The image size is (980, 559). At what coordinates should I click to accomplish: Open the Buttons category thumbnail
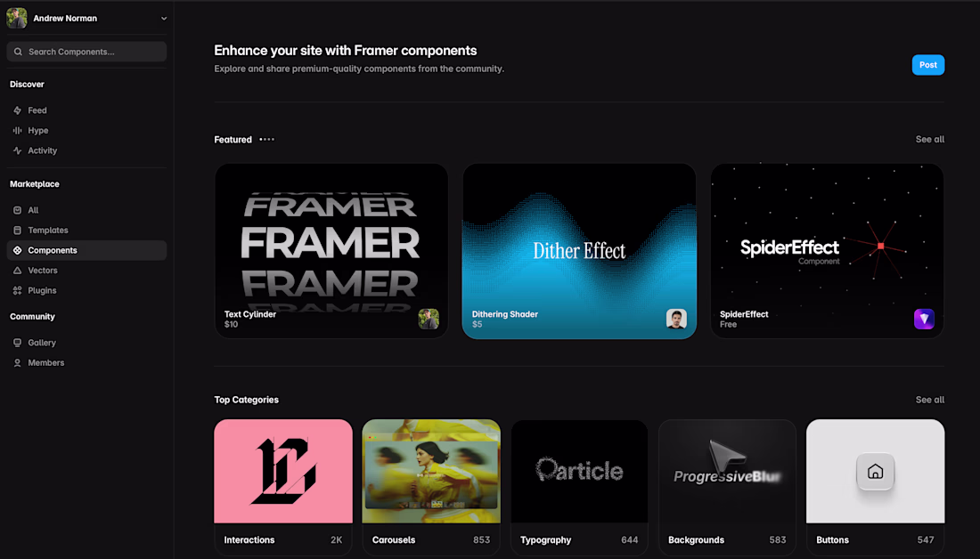point(876,471)
